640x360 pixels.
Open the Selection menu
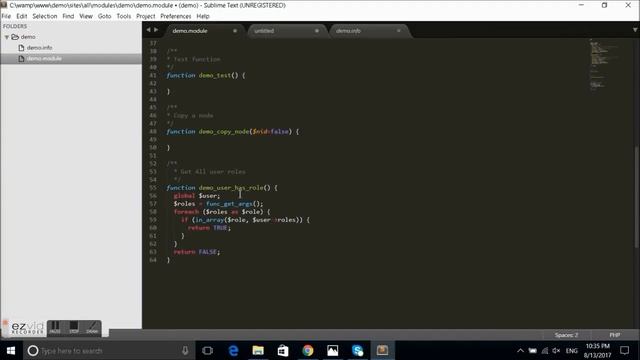pos(45,16)
